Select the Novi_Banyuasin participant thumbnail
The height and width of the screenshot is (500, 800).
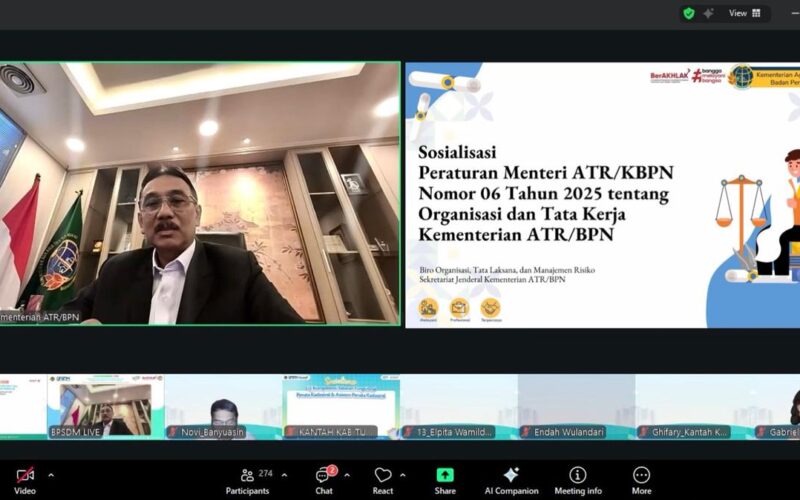click(223, 406)
